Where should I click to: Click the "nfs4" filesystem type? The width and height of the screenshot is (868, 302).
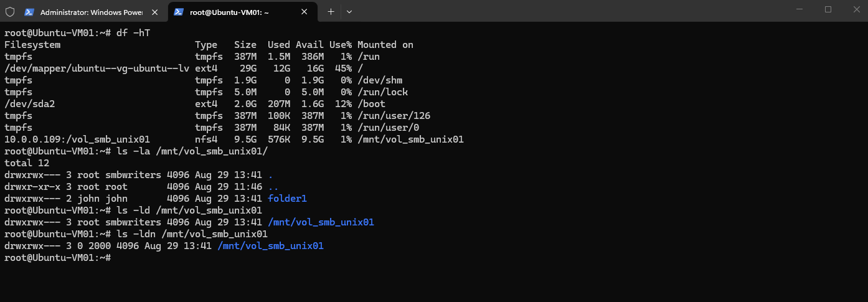[x=206, y=139]
